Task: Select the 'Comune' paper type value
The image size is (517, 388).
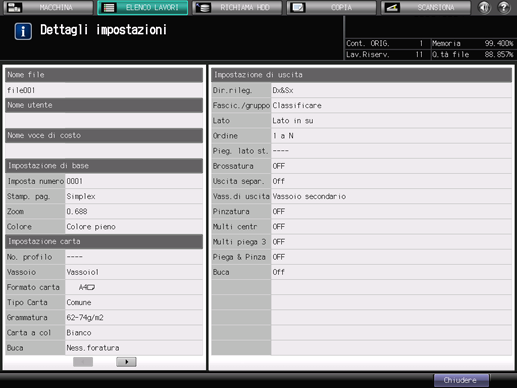Action: click(79, 302)
